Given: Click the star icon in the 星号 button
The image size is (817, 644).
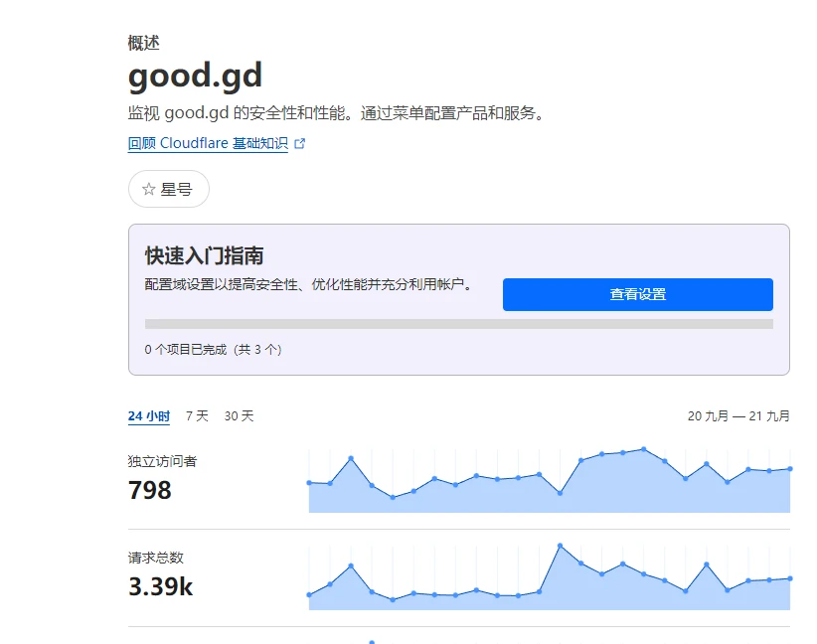Looking at the screenshot, I should [149, 189].
